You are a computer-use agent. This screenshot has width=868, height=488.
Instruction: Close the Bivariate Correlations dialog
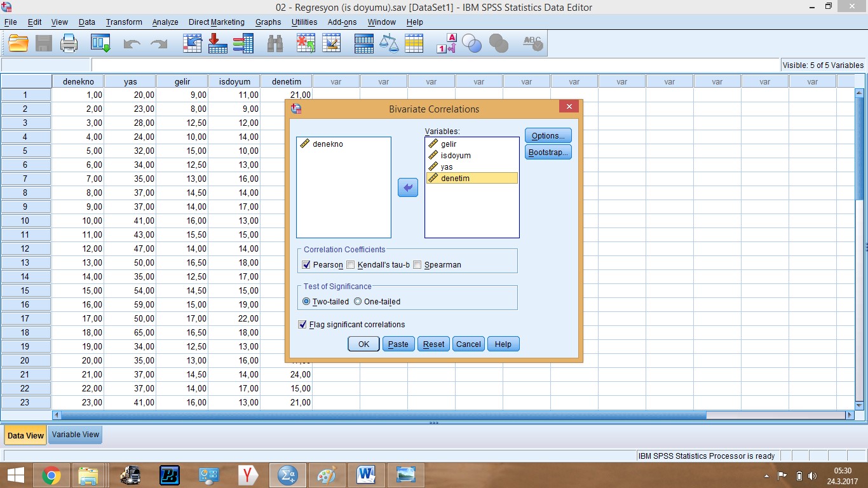569,107
